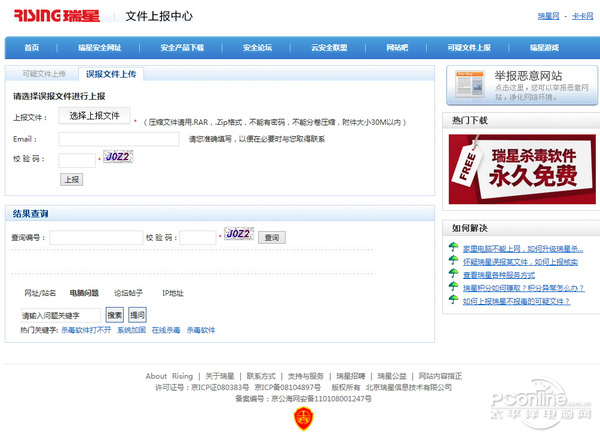This screenshot has width=600, height=439.
Task: Click the 瑞星杀毒软件永久免费 banner
Action: coord(522,169)
